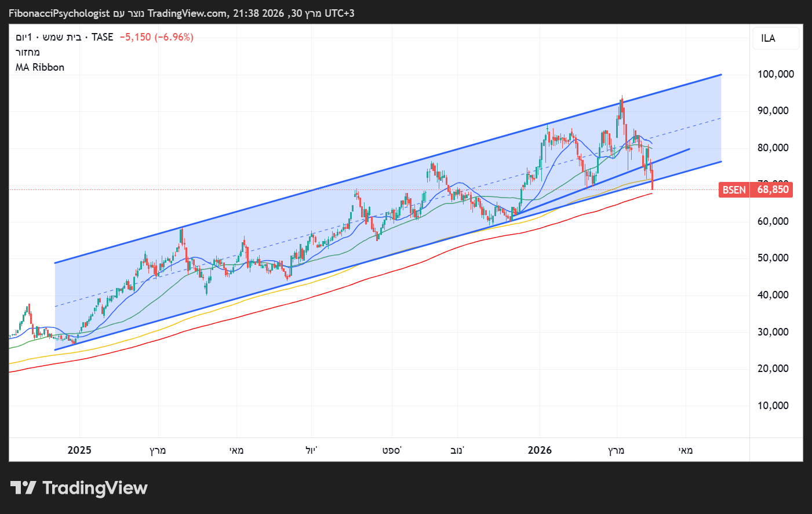Click the מרץ label directly after 2025

(x=158, y=450)
